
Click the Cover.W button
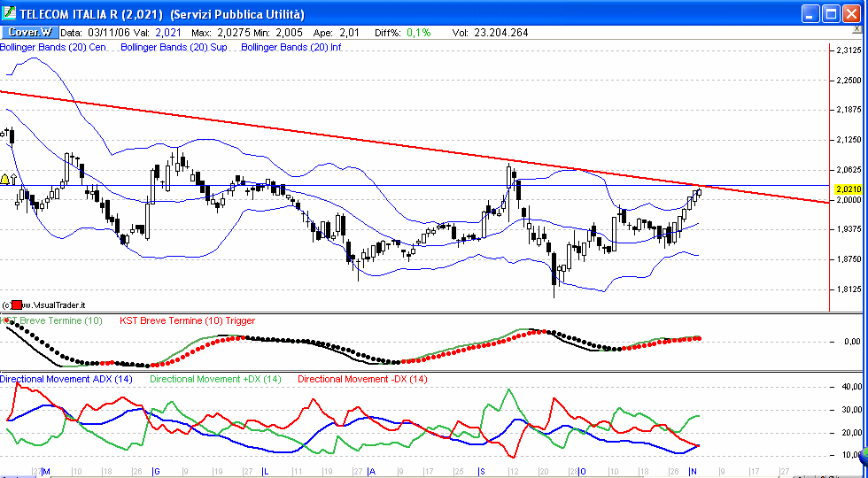point(30,33)
